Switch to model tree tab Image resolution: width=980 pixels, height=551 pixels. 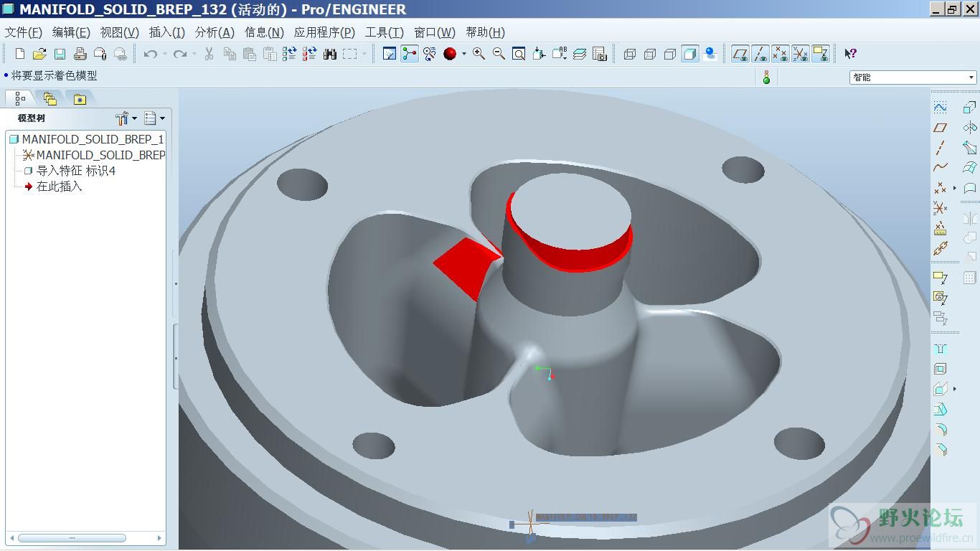[20, 98]
